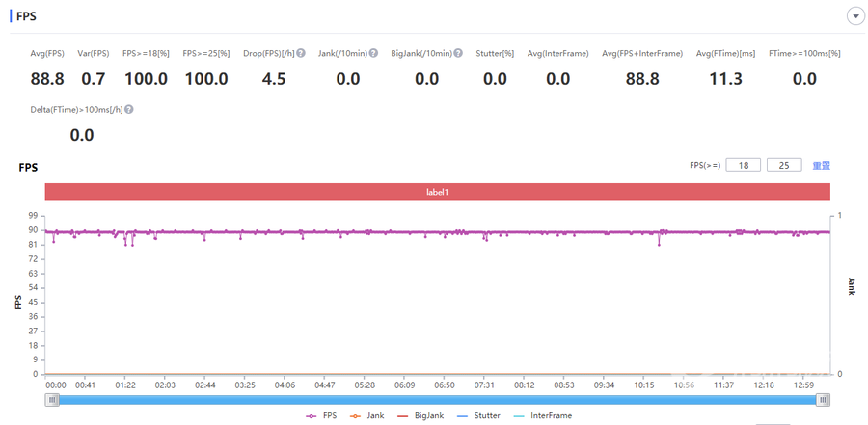
Task: Click the FPS threshold field showing 25
Action: tap(783, 166)
